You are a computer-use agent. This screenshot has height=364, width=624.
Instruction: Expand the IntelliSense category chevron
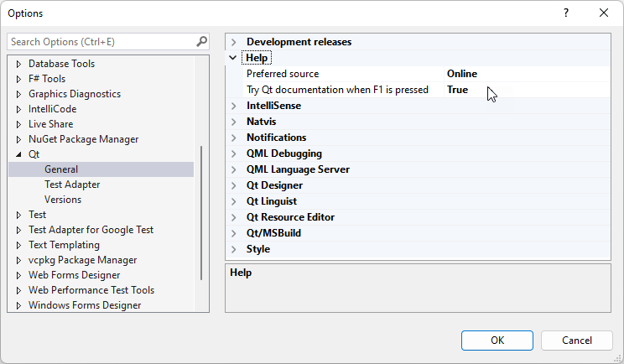234,106
